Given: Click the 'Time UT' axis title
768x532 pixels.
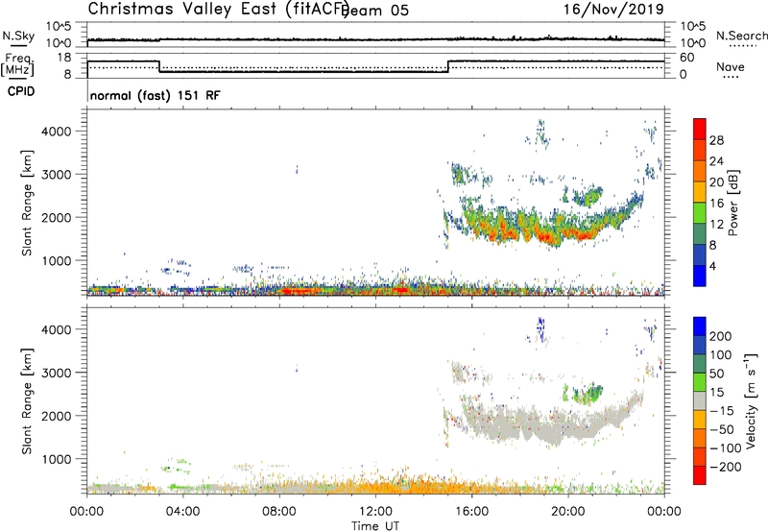Looking at the screenshot, I should tap(375, 525).
